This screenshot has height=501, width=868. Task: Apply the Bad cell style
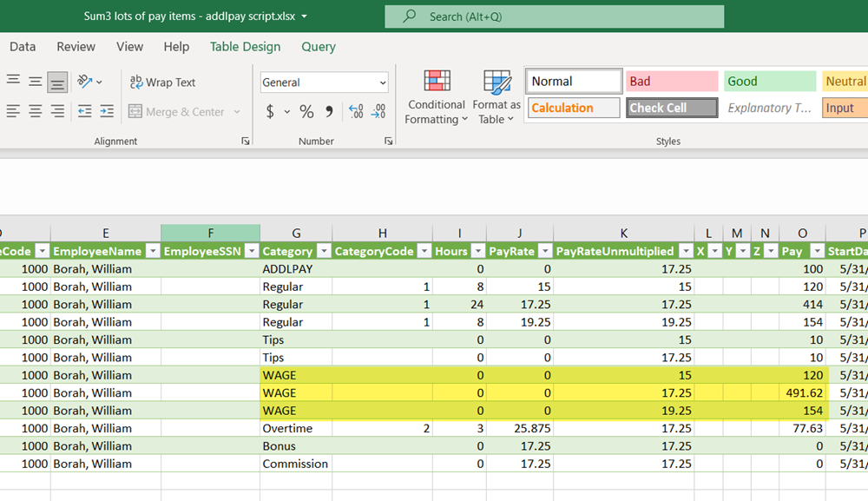672,82
